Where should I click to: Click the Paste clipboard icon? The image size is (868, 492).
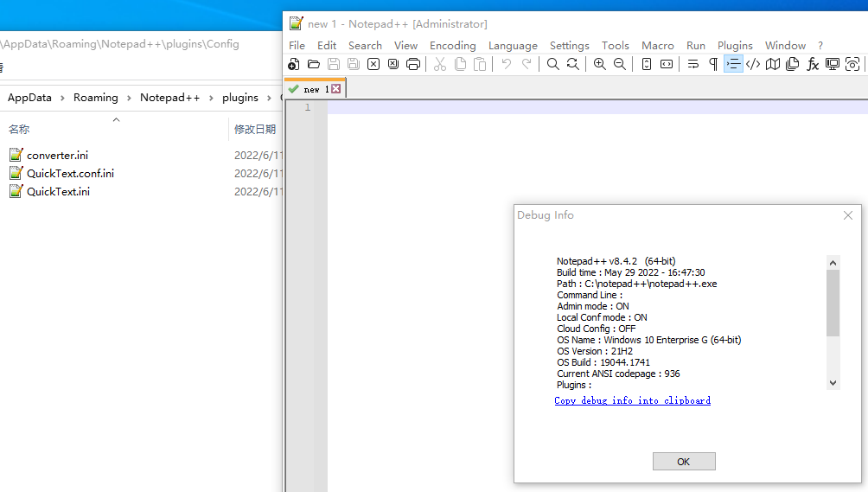click(x=480, y=64)
